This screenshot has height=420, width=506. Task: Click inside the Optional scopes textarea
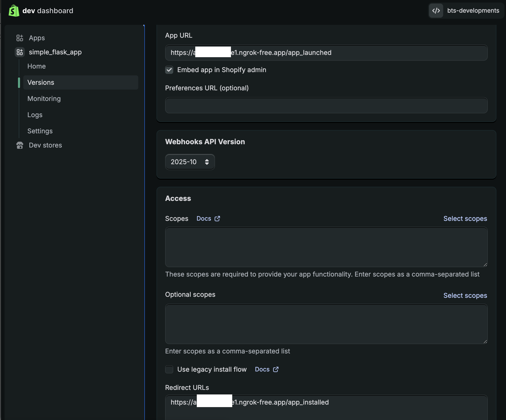[326, 324]
